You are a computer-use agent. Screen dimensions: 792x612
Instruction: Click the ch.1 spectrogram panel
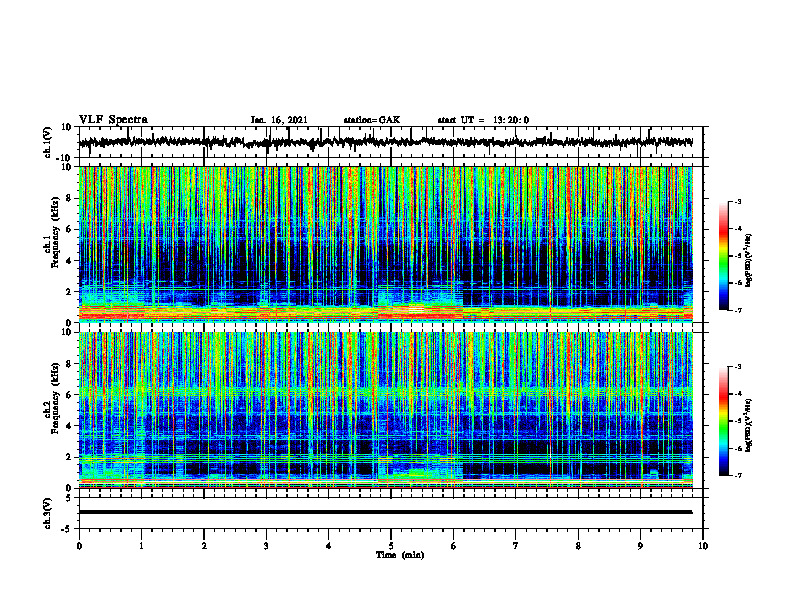386,244
